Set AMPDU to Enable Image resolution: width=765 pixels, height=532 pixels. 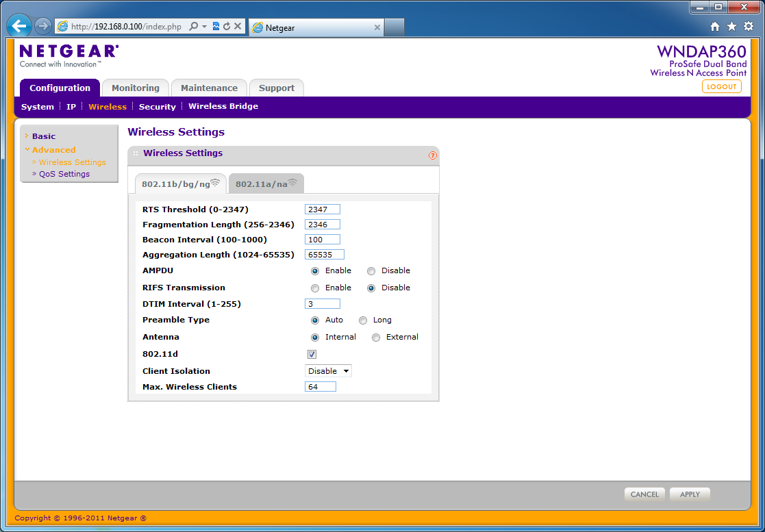315,271
